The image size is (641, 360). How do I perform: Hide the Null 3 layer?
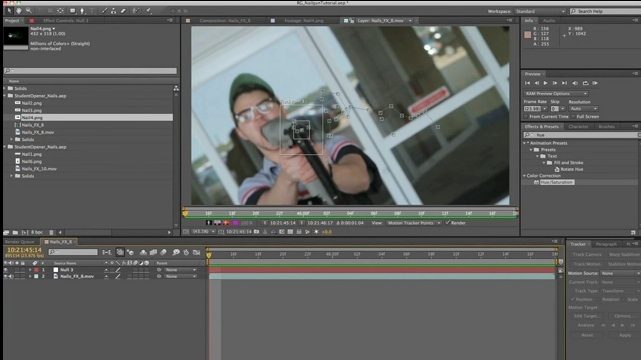[x=6, y=270]
